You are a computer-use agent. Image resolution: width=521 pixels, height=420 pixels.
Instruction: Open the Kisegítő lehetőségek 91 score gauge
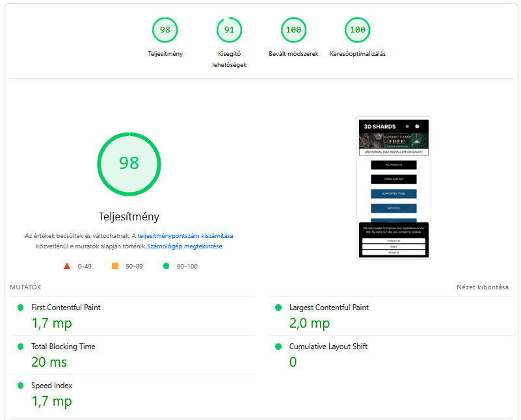pos(229,30)
